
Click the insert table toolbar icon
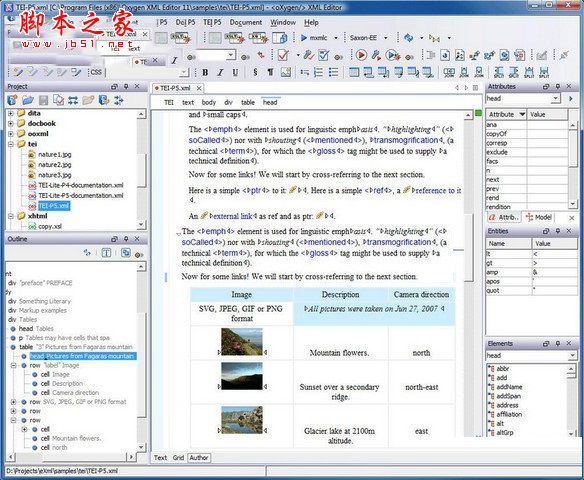[x=354, y=72]
